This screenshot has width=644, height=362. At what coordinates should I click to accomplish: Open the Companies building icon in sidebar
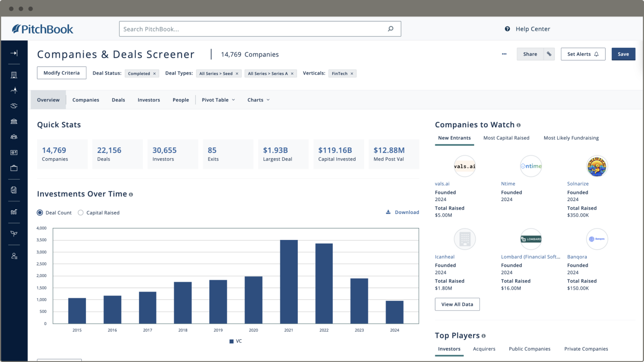(14, 75)
